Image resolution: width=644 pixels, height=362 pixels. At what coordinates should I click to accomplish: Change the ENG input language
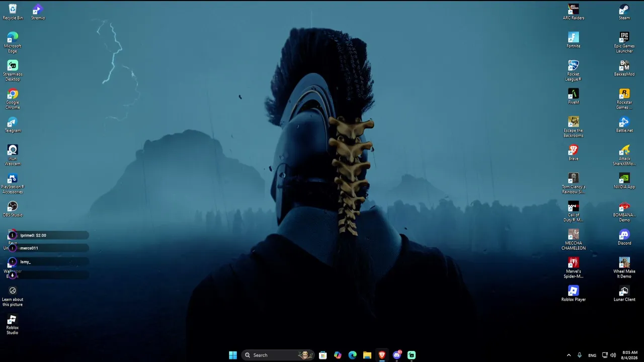pos(592,355)
